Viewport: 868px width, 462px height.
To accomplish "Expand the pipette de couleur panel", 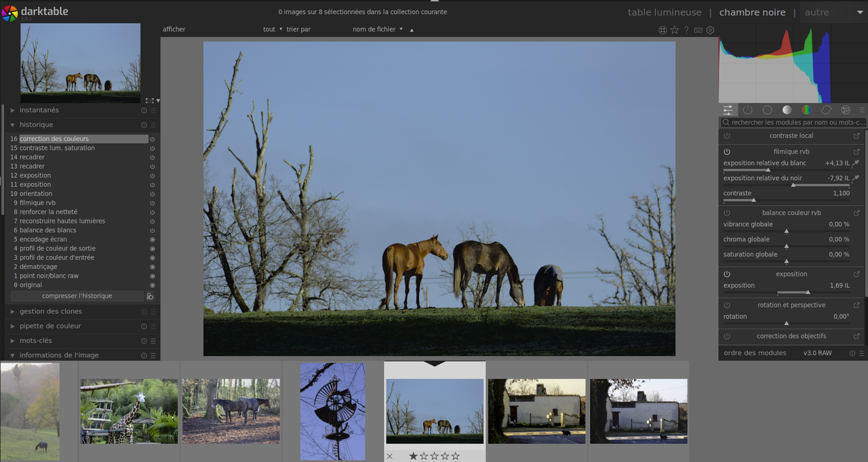I will (x=12, y=326).
